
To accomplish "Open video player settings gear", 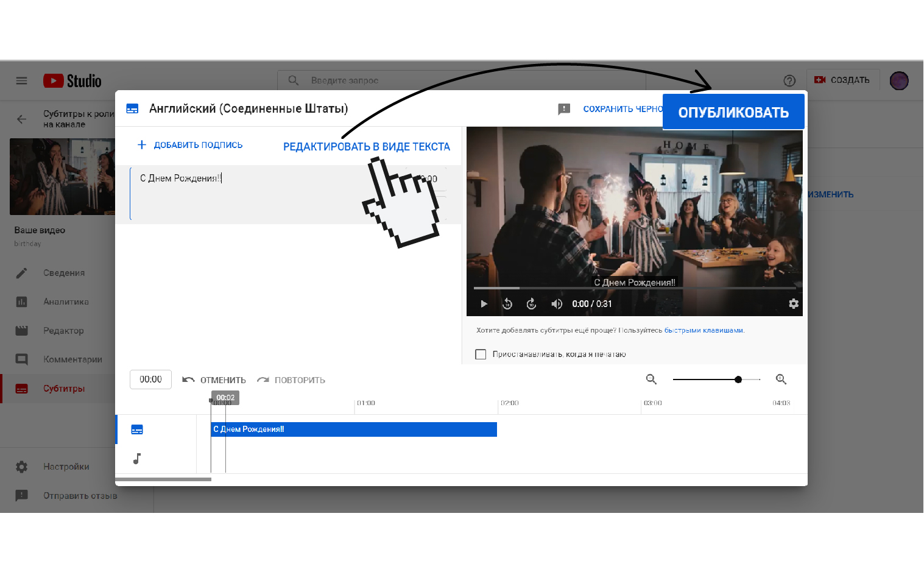I will click(793, 303).
